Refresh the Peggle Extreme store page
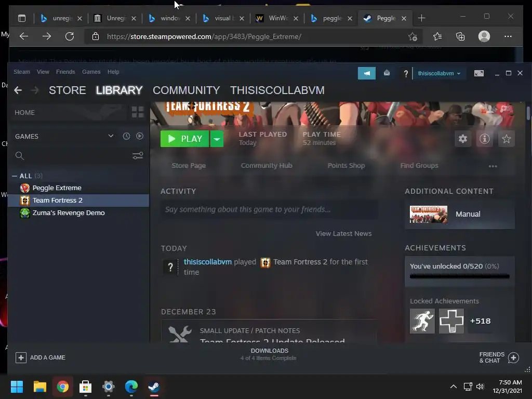The width and height of the screenshot is (532, 399). click(x=70, y=36)
